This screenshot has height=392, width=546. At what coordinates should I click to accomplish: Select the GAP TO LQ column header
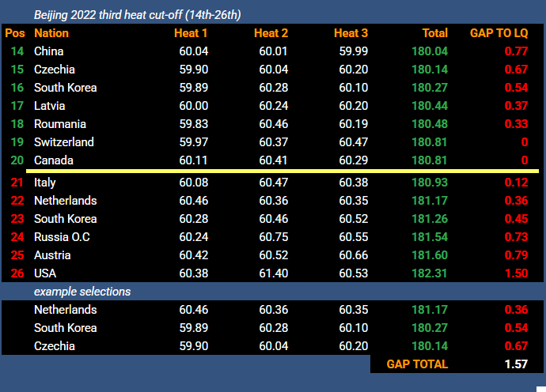pos(499,33)
